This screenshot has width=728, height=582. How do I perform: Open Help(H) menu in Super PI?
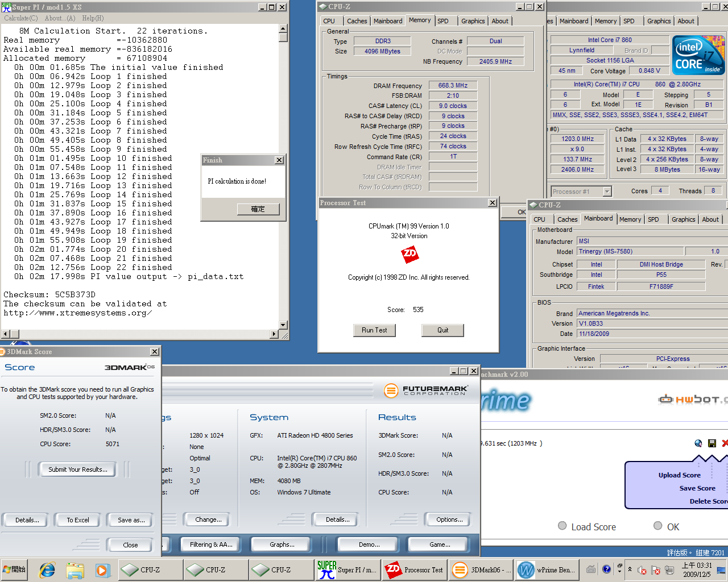pos(93,18)
